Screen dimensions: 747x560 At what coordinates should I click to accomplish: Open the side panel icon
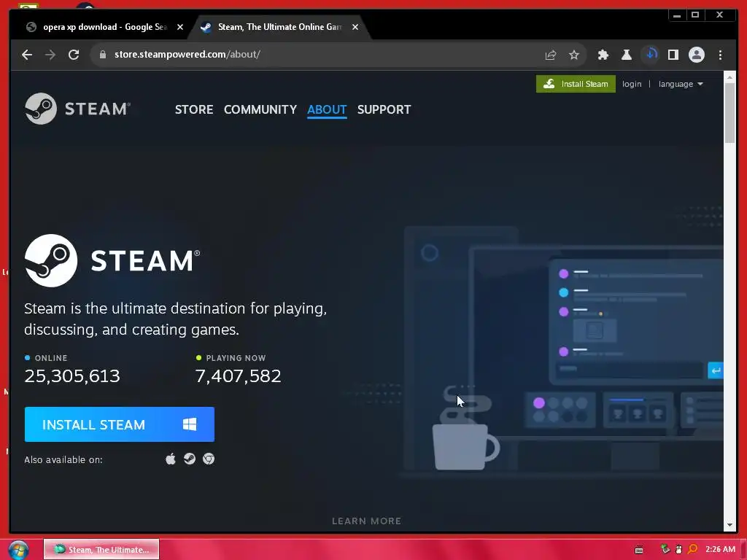[673, 55]
